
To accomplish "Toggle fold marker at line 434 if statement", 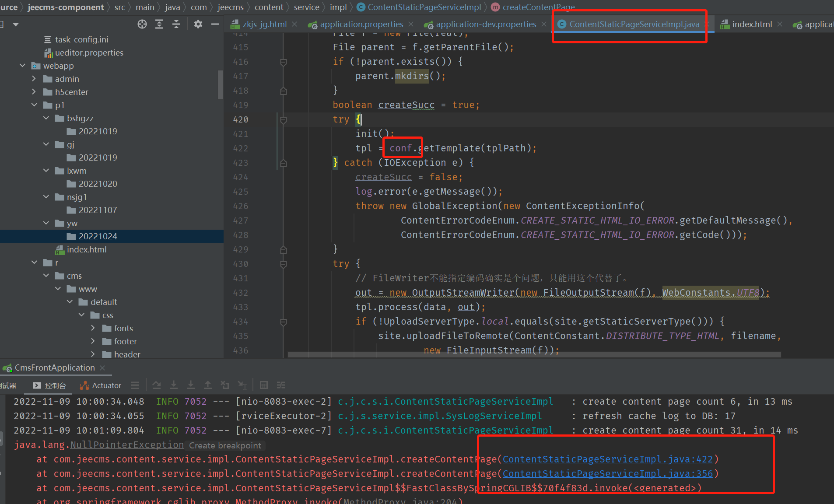I will (x=283, y=322).
